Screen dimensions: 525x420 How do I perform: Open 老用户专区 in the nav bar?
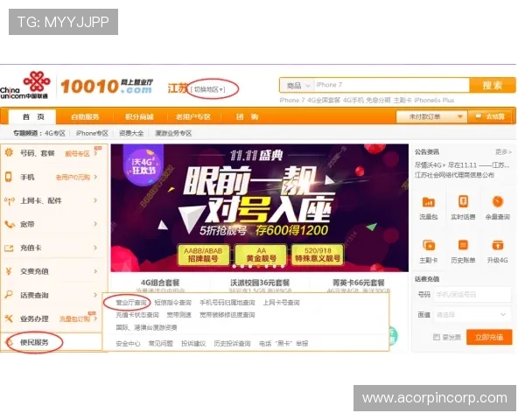pyautogui.click(x=193, y=117)
